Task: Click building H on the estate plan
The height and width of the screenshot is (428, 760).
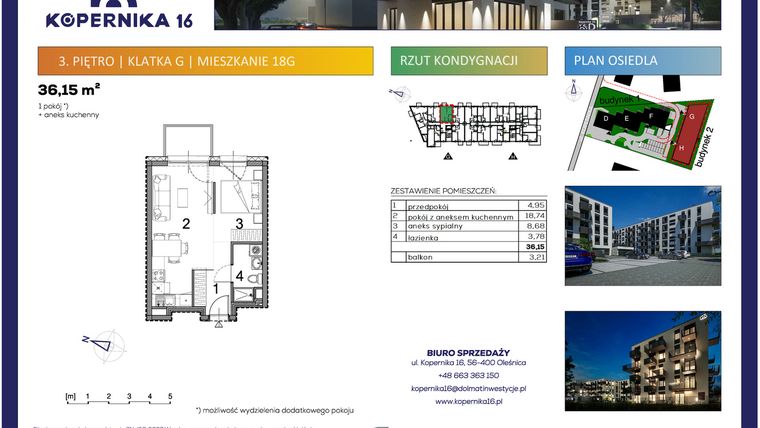Action: pyautogui.click(x=681, y=148)
